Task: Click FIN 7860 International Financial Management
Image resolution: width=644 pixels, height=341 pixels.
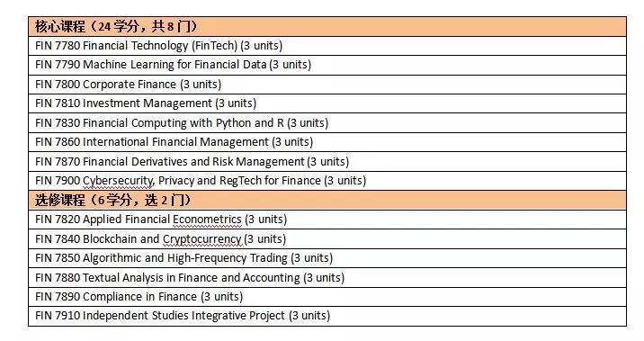Action: click(174, 142)
